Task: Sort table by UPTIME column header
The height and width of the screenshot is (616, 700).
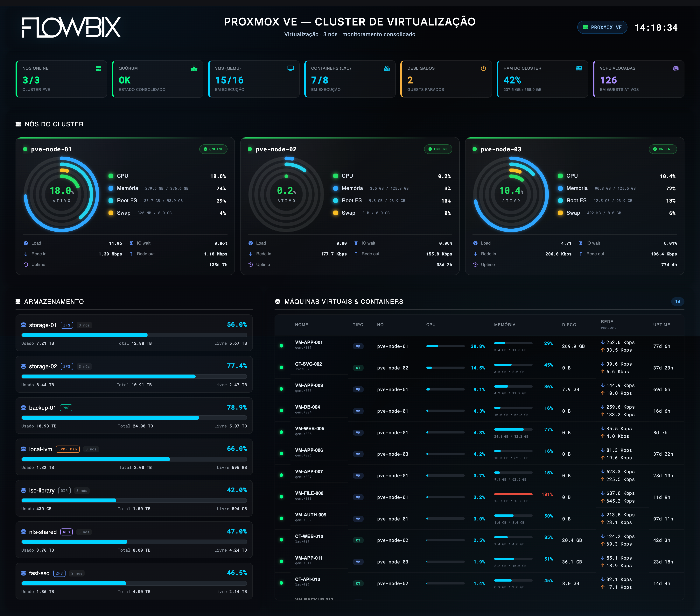Action: [x=662, y=325]
